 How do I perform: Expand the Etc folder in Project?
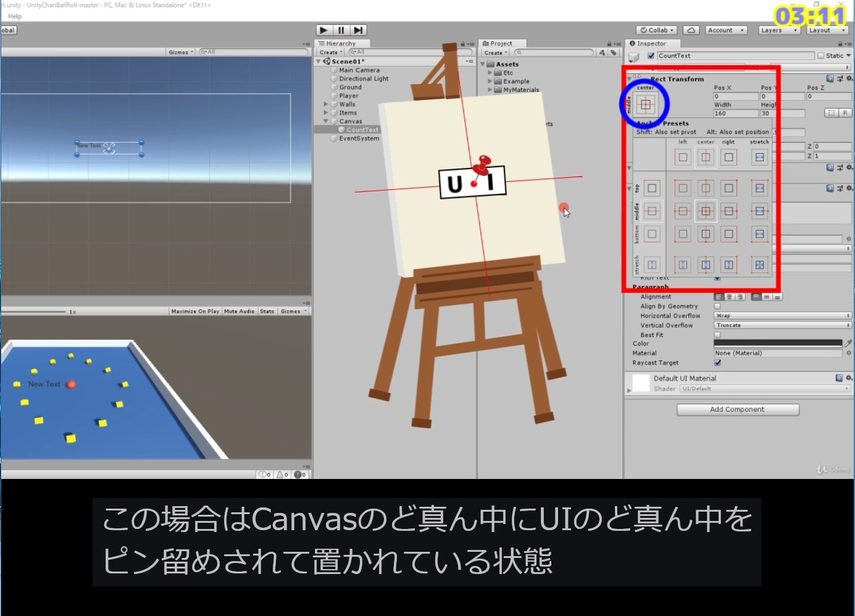490,73
